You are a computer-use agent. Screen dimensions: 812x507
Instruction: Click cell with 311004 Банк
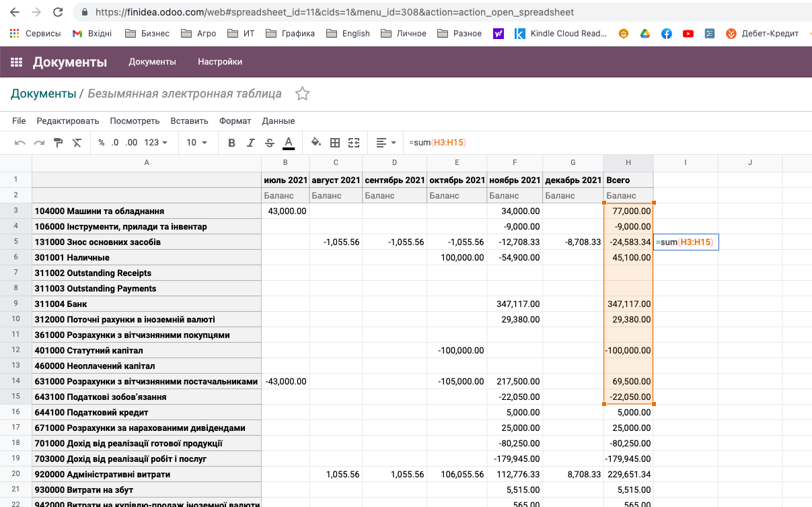tap(147, 304)
